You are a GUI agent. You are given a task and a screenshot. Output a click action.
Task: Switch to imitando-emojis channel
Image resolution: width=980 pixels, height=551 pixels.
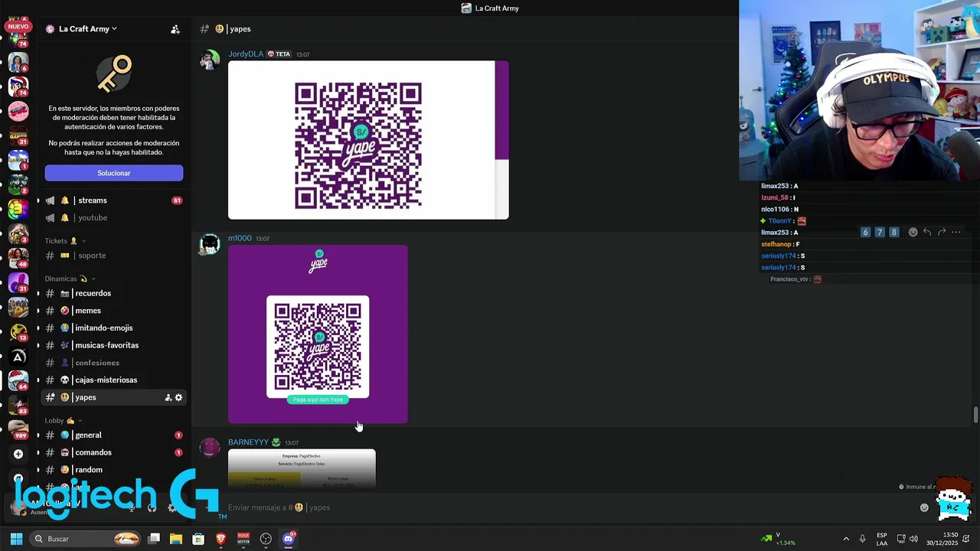113,328
